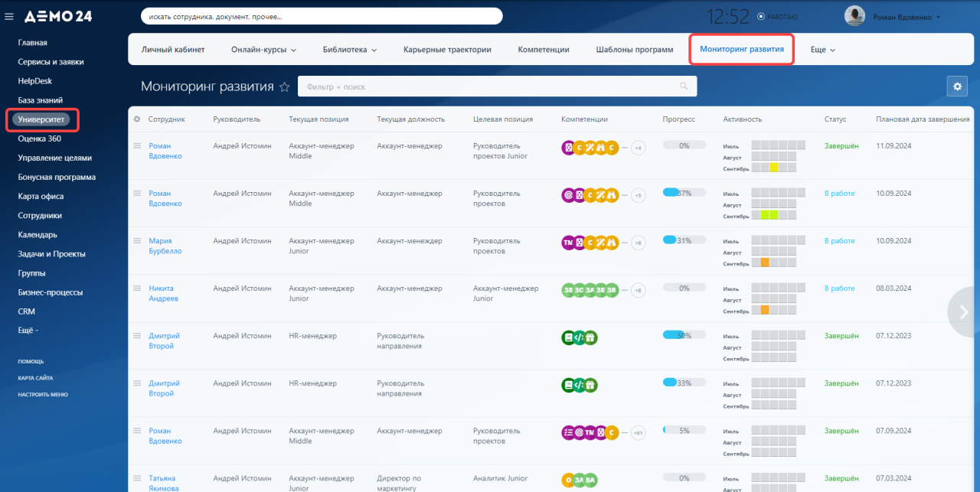Image resolution: width=980 pixels, height=492 pixels.
Task: Open the hamburger menu beside the logo
Action: tap(9, 16)
